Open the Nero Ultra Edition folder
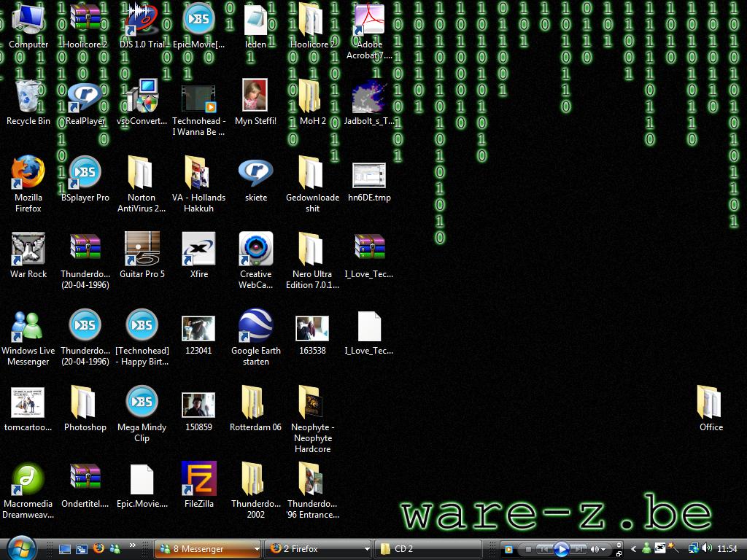The image size is (747, 560). coord(312,260)
